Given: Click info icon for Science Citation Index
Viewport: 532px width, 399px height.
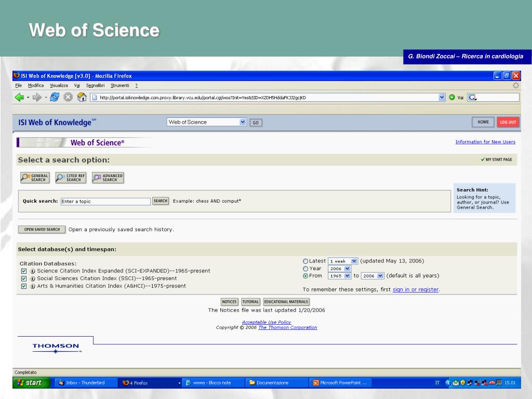Looking at the screenshot, I should (33, 271).
